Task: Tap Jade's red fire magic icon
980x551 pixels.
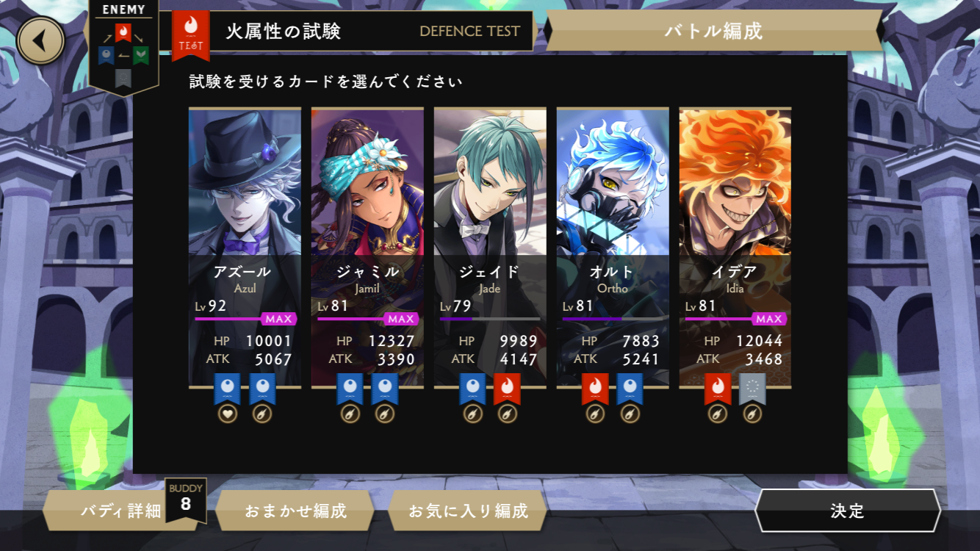Action: [x=507, y=389]
